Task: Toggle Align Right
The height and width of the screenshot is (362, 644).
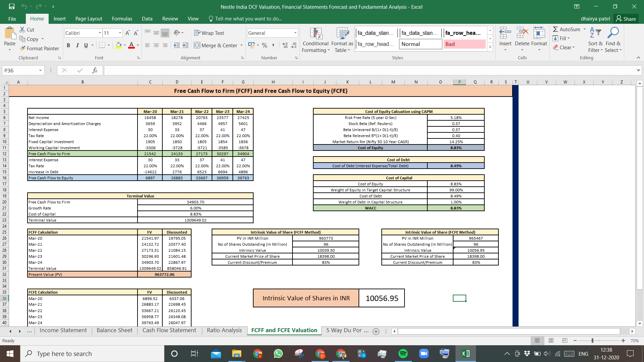Action: (165, 45)
